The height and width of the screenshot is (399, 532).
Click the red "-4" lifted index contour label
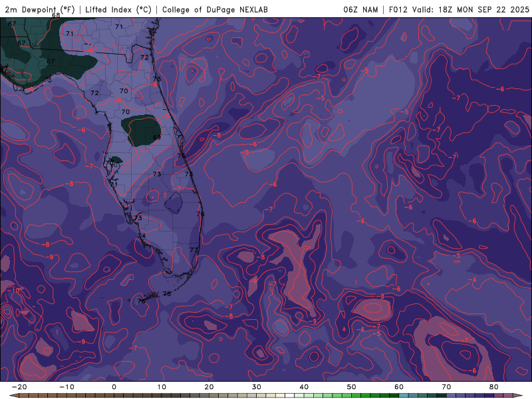(x=473, y=280)
